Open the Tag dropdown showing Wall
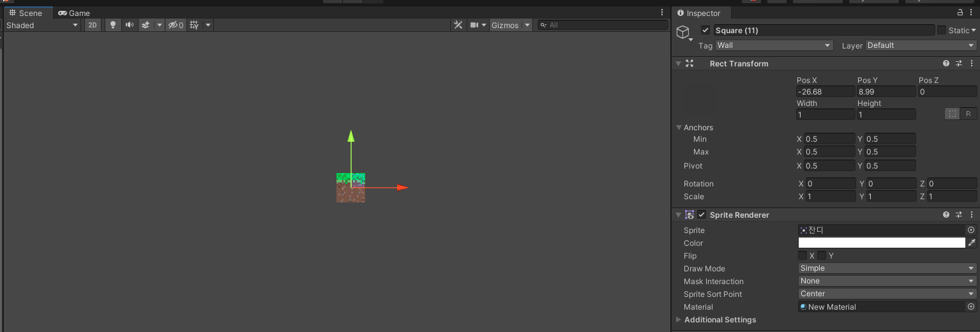The image size is (980, 332). 774,45
